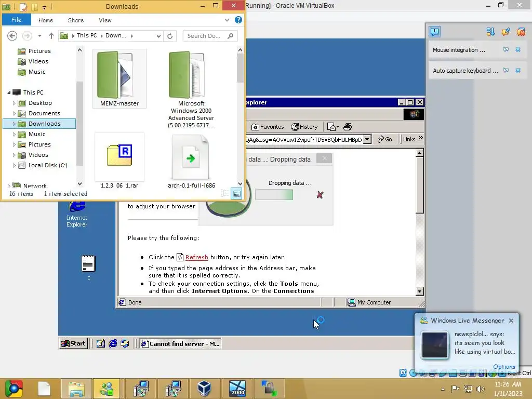532x399 pixels.
Task: Select the Cannot find server taskbar button
Action: click(x=180, y=344)
